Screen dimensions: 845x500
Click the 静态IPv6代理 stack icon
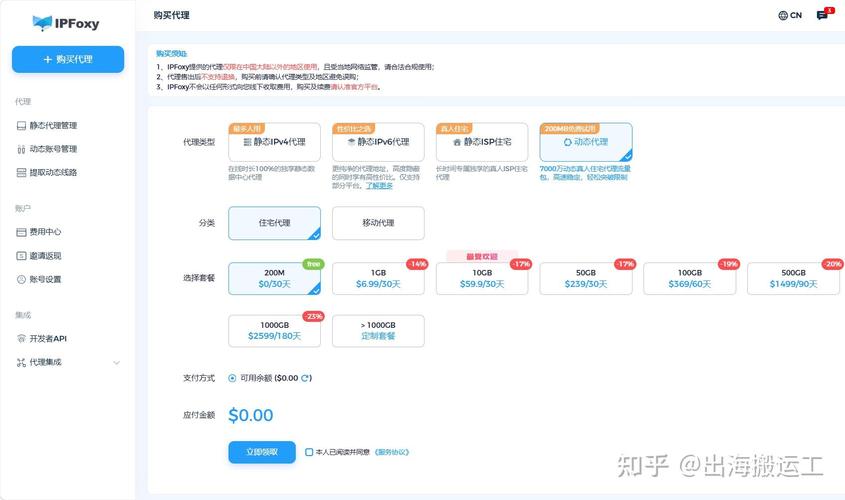point(351,142)
